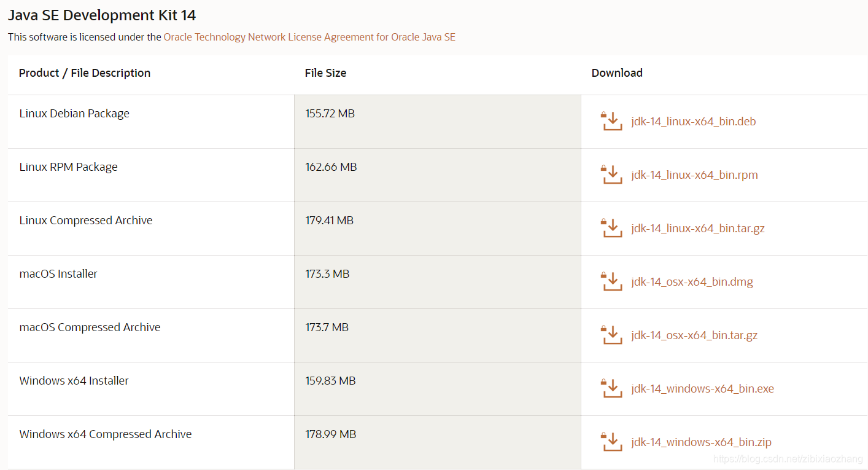Download jdk-14_linux-x64_bin.deb link

pos(694,122)
